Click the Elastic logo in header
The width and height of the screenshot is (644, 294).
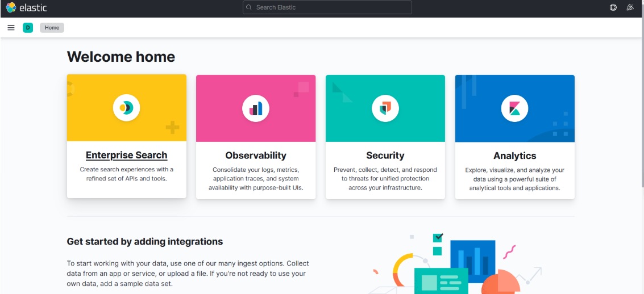[26, 7]
